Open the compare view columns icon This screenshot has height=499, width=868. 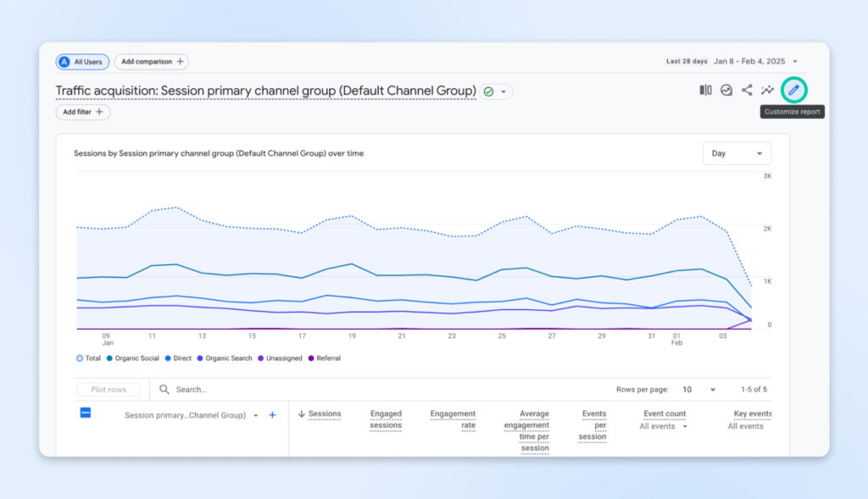click(x=705, y=90)
